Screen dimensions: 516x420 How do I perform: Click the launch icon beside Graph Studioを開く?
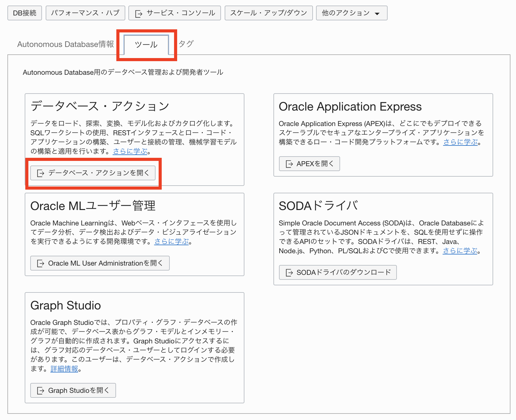pos(40,391)
